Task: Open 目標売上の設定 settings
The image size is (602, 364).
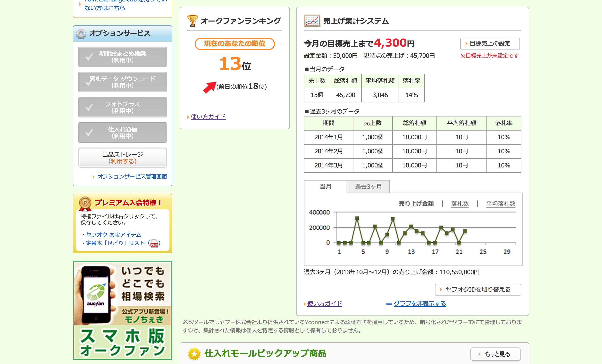Action: (490, 43)
